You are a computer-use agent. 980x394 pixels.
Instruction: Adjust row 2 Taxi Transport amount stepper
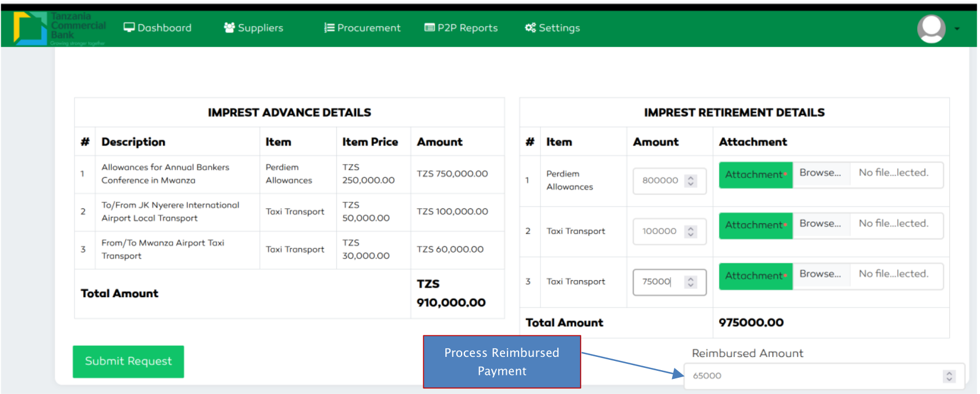pyautogui.click(x=690, y=232)
